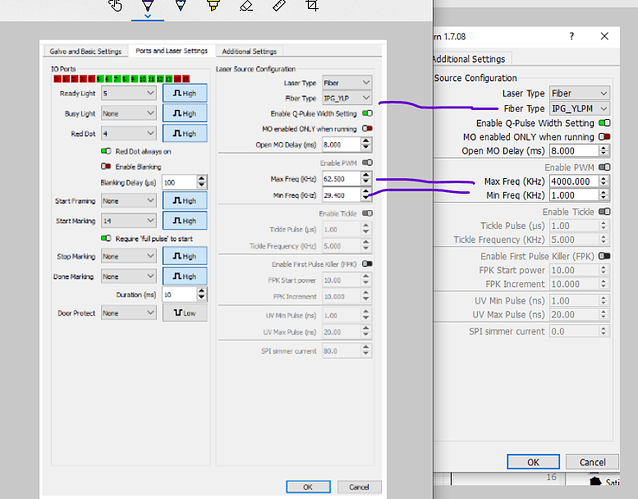638x499 pixels.
Task: Open the Stop Marking port dropdown
Action: click(129, 256)
